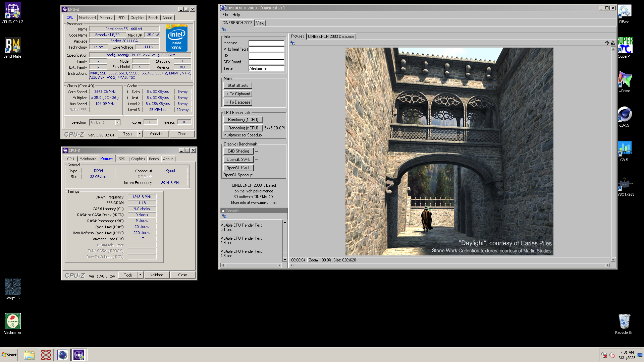Click the muted volume tray icon

point(612,355)
